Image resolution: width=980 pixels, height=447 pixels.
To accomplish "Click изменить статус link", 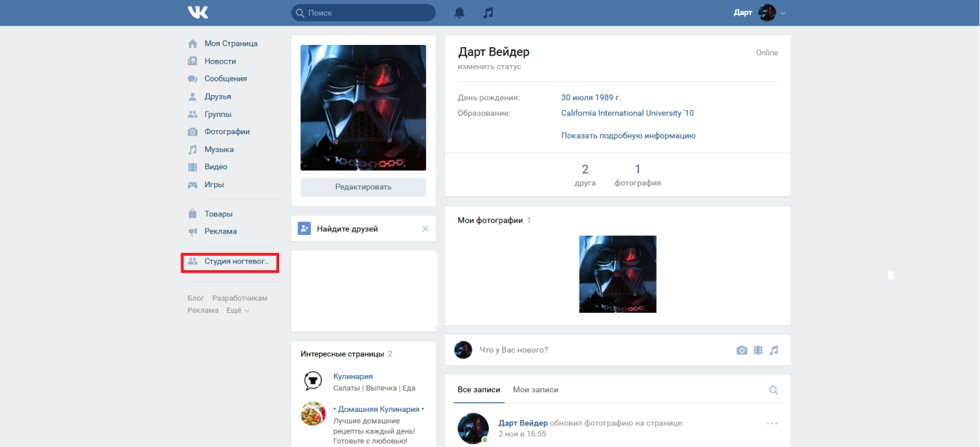I will pos(490,67).
